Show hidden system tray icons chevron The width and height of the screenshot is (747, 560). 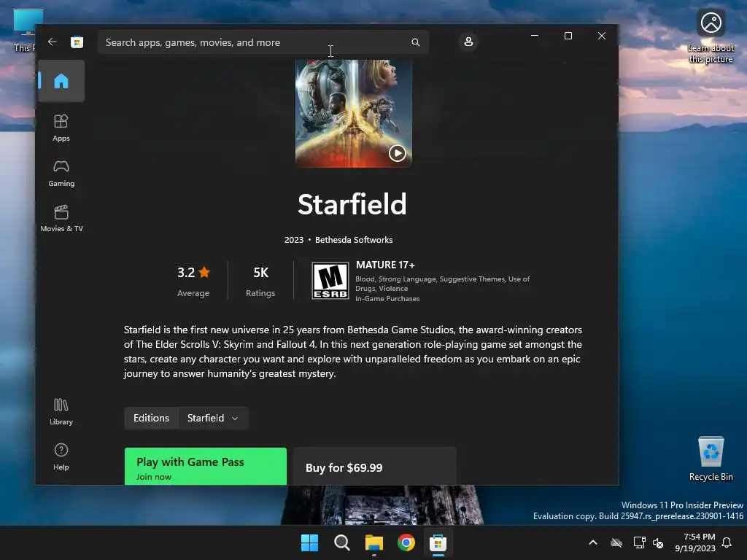(593, 542)
